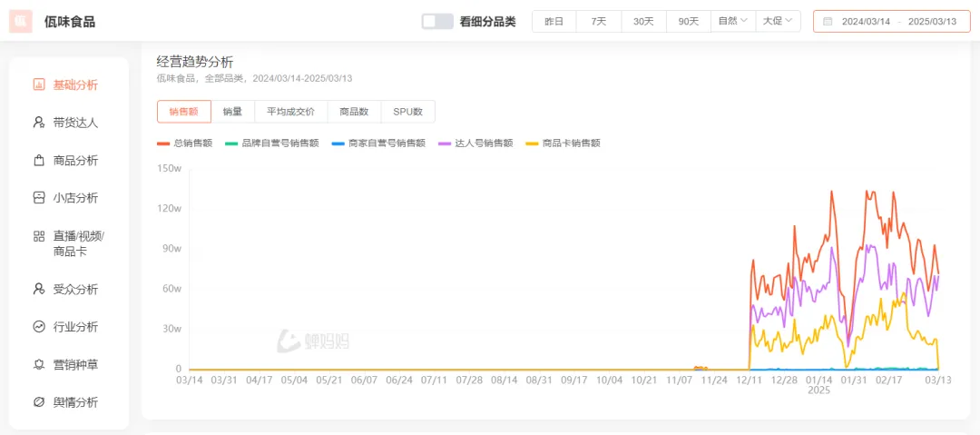Click the 受众分析 audience icon

[x=39, y=289]
